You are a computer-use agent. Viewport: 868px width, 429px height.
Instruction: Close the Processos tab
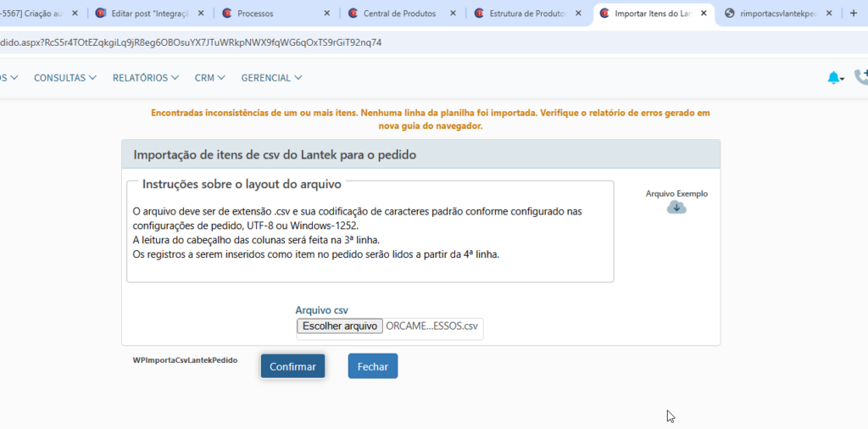pyautogui.click(x=326, y=14)
